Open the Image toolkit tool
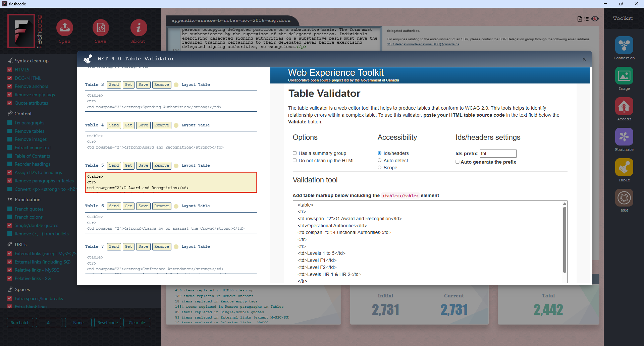Image resolution: width=644 pixels, height=346 pixels. click(624, 76)
